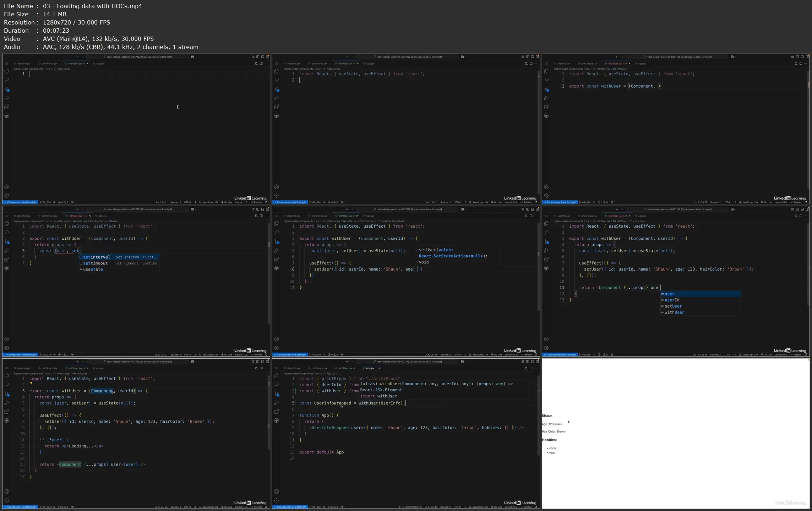The width and height of the screenshot is (812, 511).
Task: Click errors and warnings count in middle-right frame
Action: [x=603, y=355]
